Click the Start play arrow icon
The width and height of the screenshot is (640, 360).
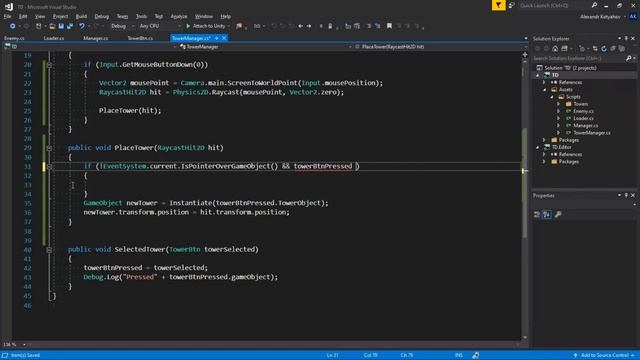pyautogui.click(x=188, y=26)
